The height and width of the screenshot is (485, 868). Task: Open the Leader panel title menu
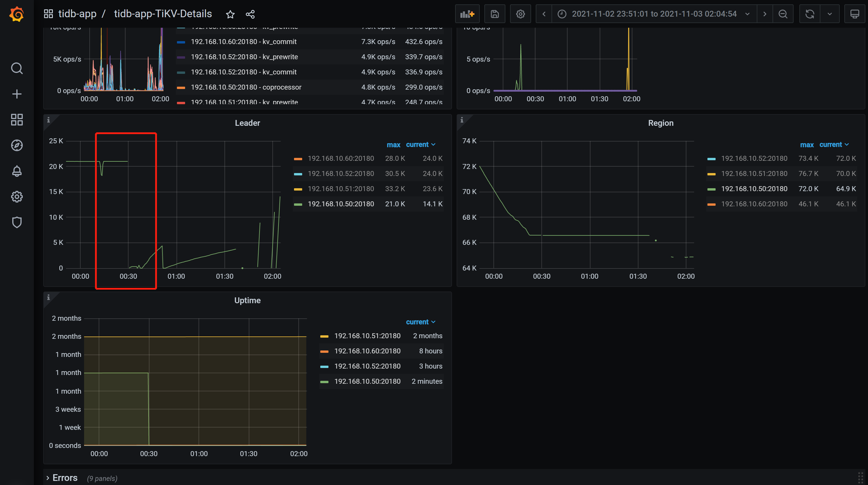click(247, 123)
